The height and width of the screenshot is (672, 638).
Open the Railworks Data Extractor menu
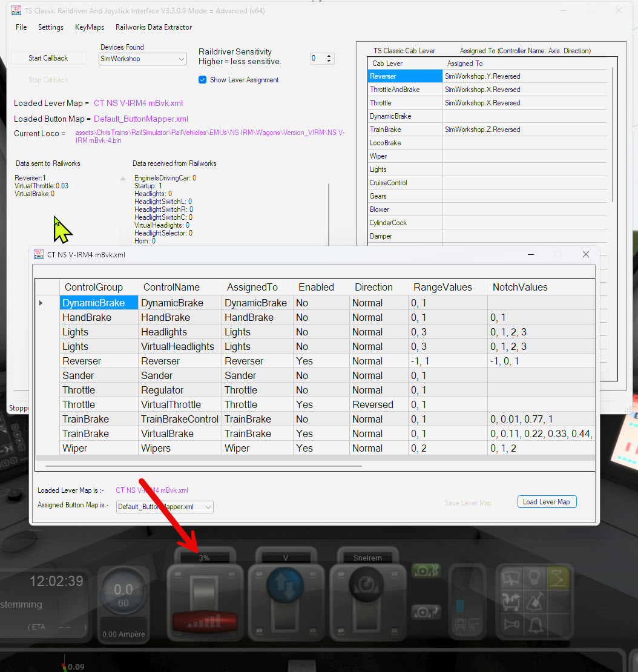(154, 27)
